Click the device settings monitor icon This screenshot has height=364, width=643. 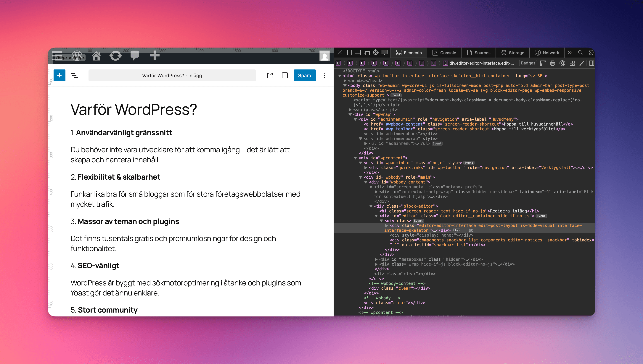(x=385, y=53)
